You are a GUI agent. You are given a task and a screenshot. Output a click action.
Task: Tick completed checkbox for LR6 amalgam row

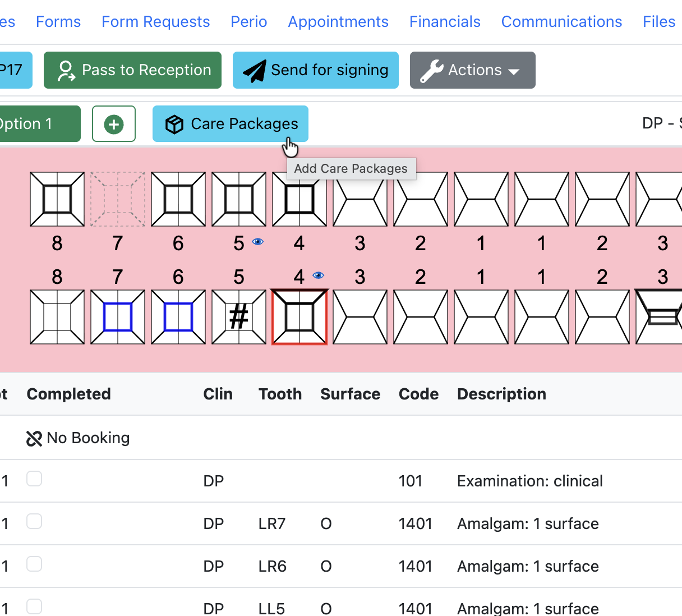click(34, 564)
